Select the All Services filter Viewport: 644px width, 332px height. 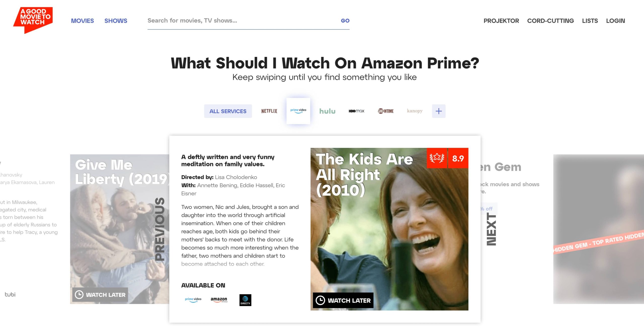(228, 111)
